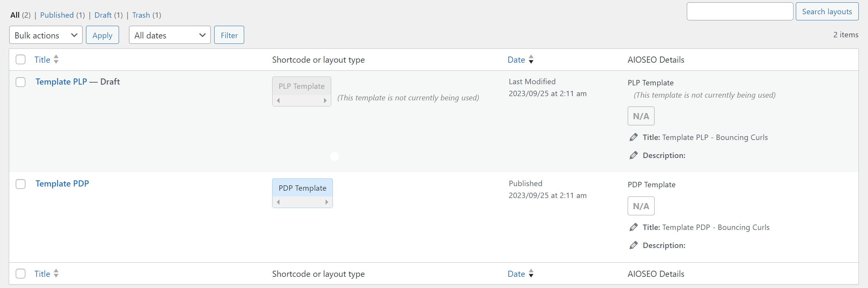Open the Bulk actions dropdown

click(46, 35)
